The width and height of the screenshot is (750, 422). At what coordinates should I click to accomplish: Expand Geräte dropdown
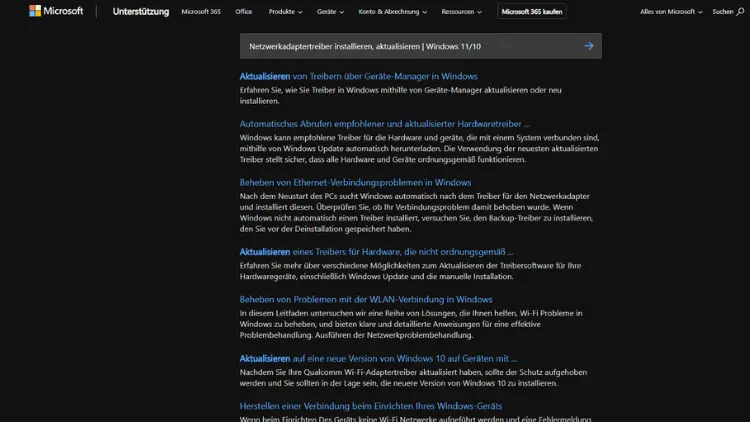point(330,11)
